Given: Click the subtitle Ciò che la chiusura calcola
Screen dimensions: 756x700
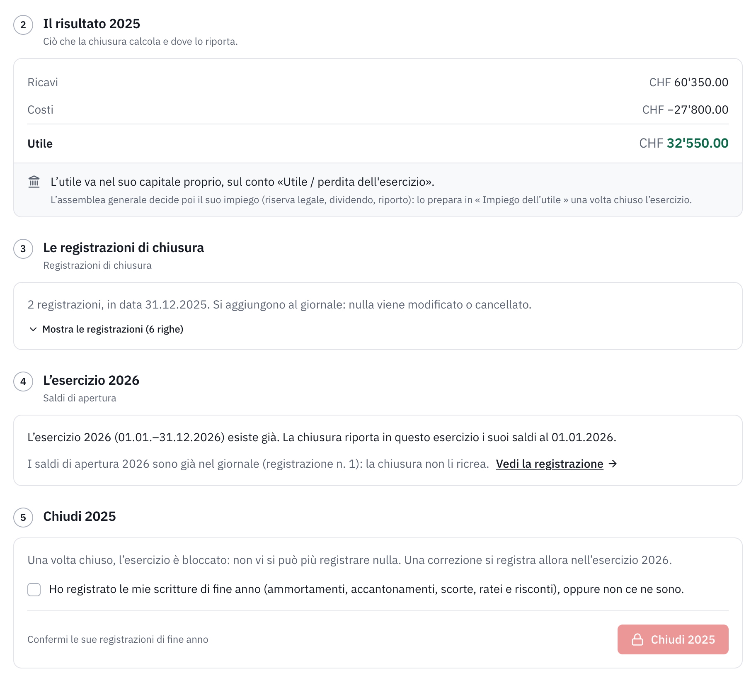Looking at the screenshot, I should (x=140, y=41).
